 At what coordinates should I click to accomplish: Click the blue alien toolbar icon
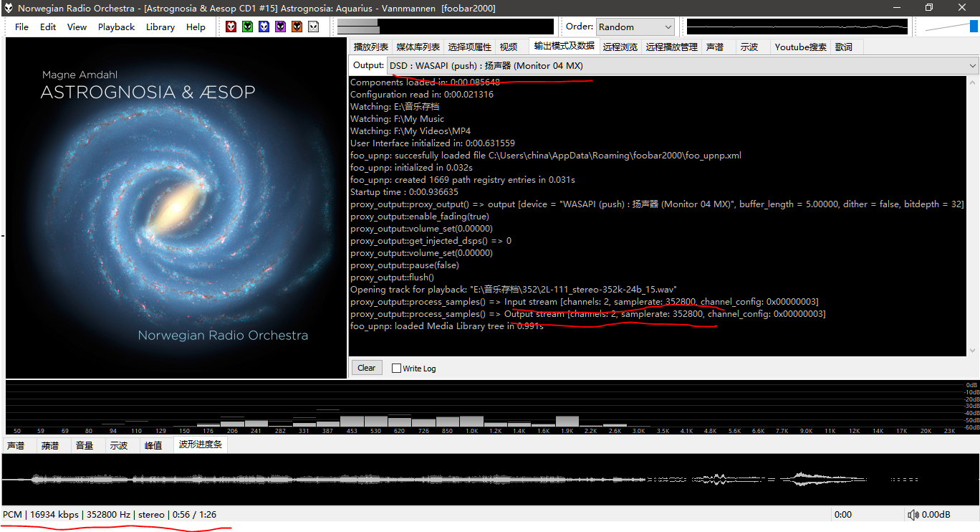click(x=264, y=27)
